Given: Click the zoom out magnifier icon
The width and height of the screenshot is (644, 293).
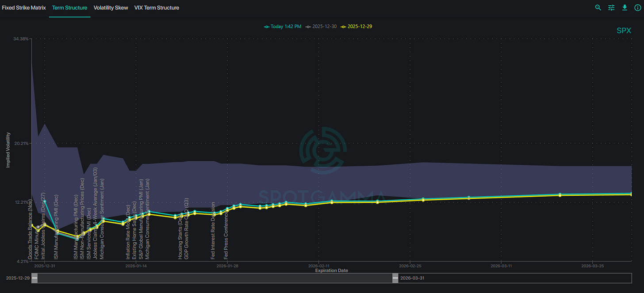Looking at the screenshot, I should [598, 8].
